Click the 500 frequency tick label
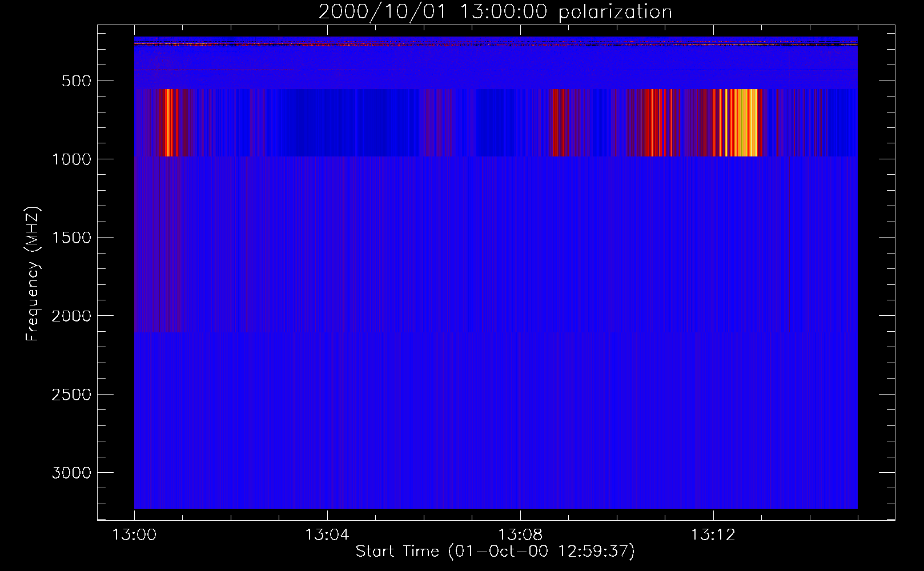 (x=76, y=81)
